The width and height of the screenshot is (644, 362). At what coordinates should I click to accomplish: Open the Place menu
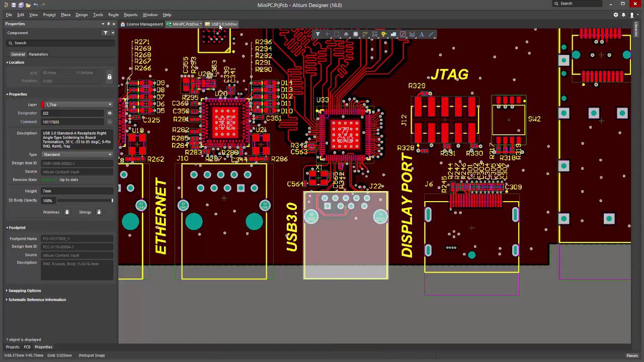[x=65, y=15]
